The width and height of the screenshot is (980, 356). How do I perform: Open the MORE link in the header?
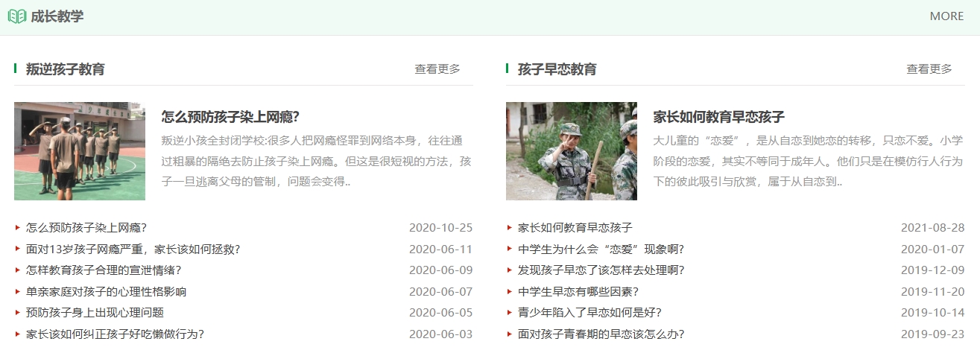point(946,16)
